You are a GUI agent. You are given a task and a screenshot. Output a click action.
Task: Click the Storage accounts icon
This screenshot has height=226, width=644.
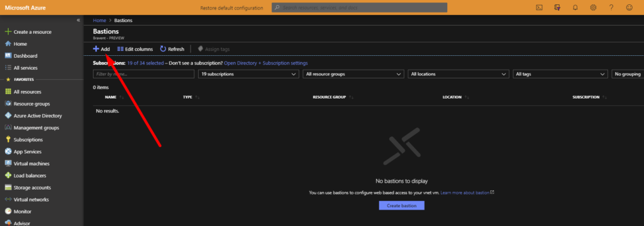(x=8, y=188)
